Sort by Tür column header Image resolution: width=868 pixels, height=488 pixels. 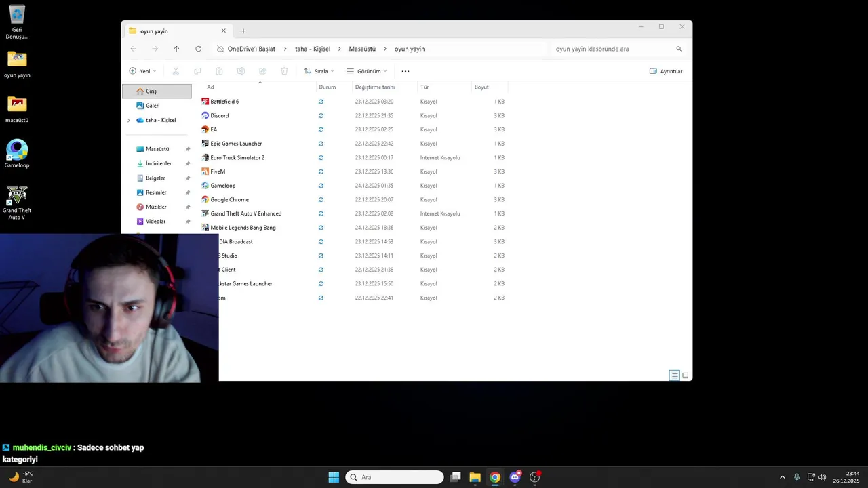(444, 87)
